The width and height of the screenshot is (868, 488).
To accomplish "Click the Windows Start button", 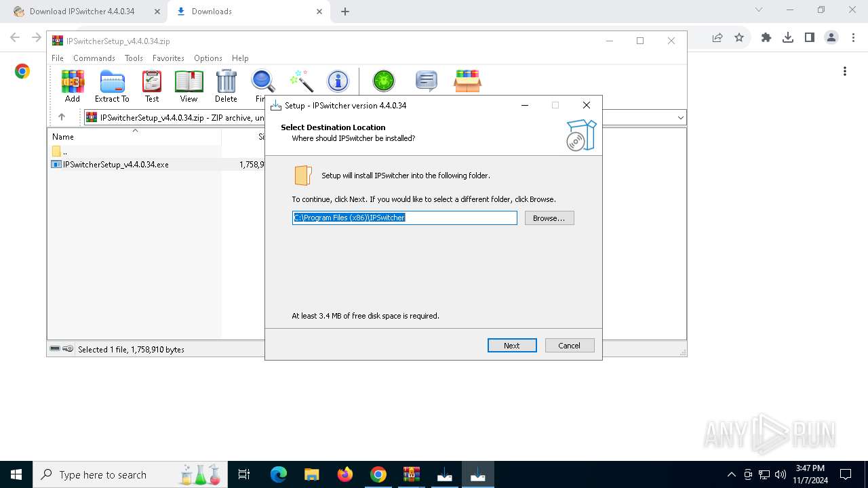I will pos(16,474).
